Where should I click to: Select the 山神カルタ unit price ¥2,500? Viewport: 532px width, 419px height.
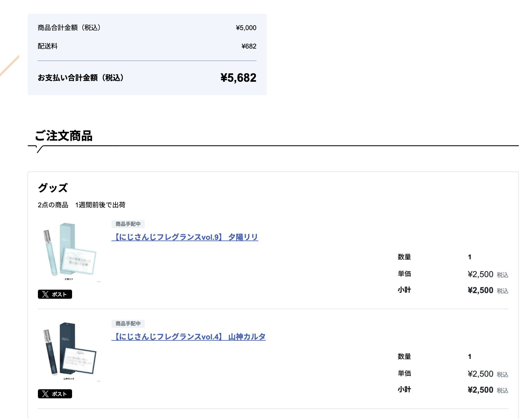click(480, 374)
